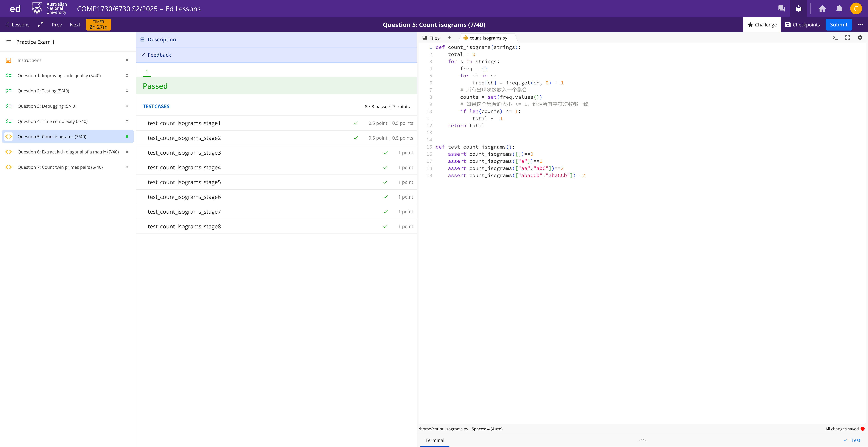Open editor settings gear
Viewport: 868px width, 447px height.
click(x=860, y=38)
